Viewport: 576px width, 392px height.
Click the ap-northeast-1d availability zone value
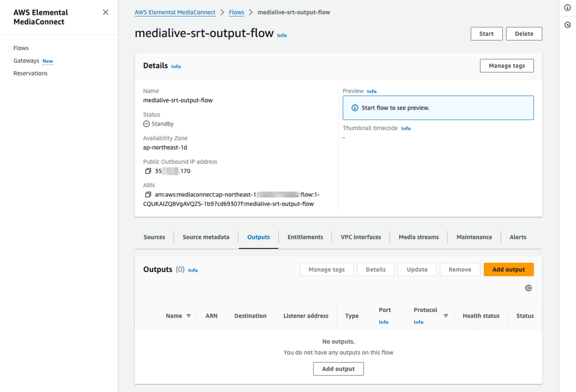(x=165, y=147)
